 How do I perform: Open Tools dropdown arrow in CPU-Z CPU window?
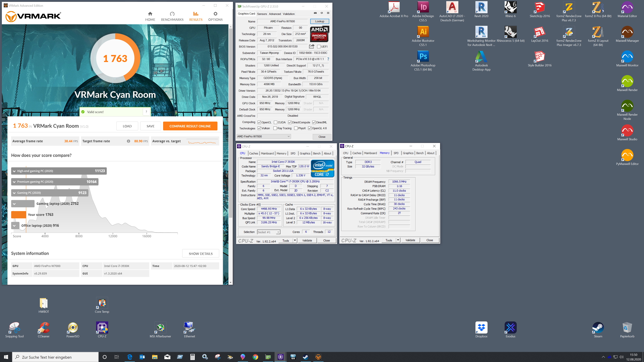(295, 241)
